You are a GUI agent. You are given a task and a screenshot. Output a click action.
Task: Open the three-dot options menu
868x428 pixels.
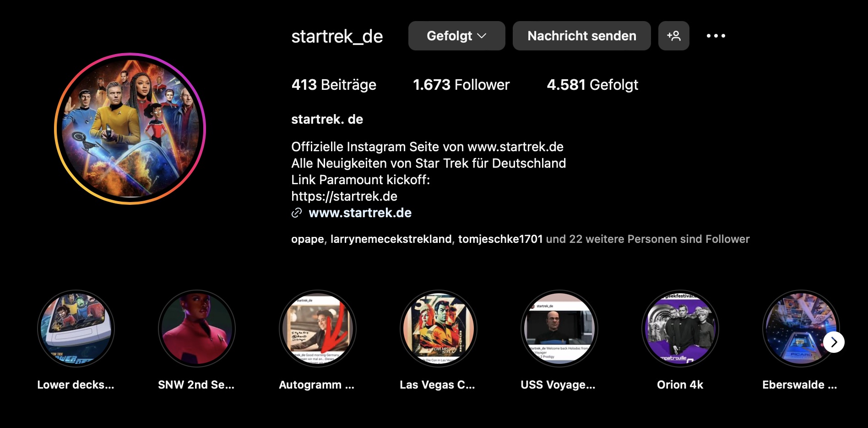pyautogui.click(x=716, y=36)
